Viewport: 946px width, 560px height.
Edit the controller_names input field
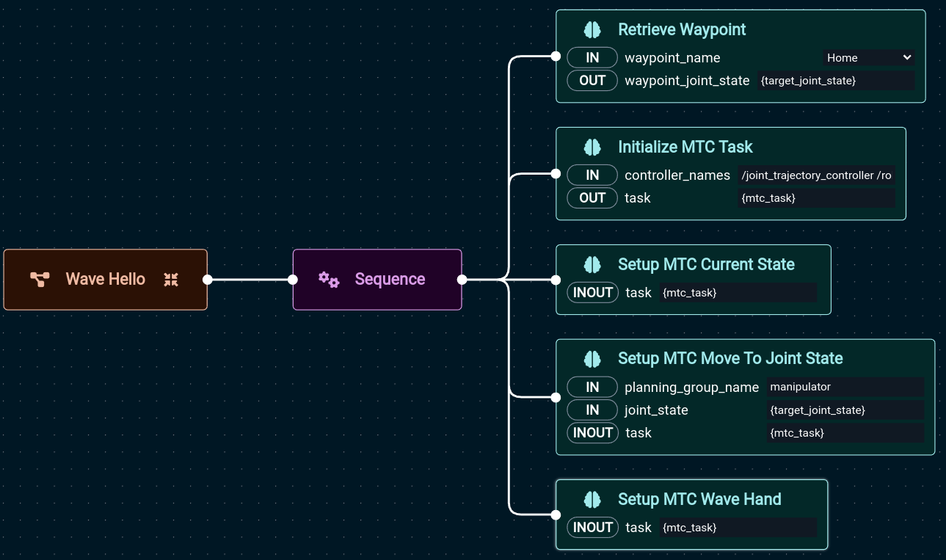coord(816,175)
